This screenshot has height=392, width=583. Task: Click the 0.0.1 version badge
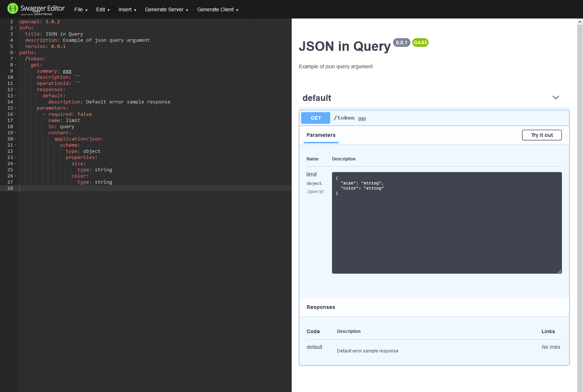[401, 42]
